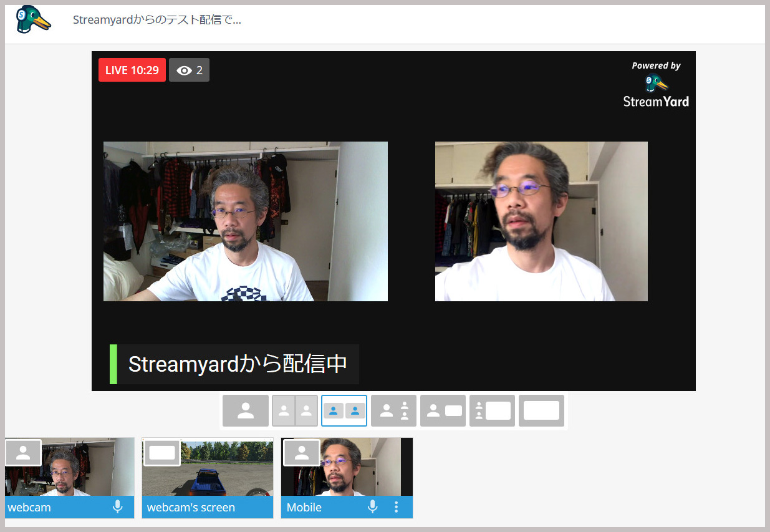Viewport: 770px width, 532px height.
Task: Click the "webcam's screen" name label
Action: click(x=191, y=508)
